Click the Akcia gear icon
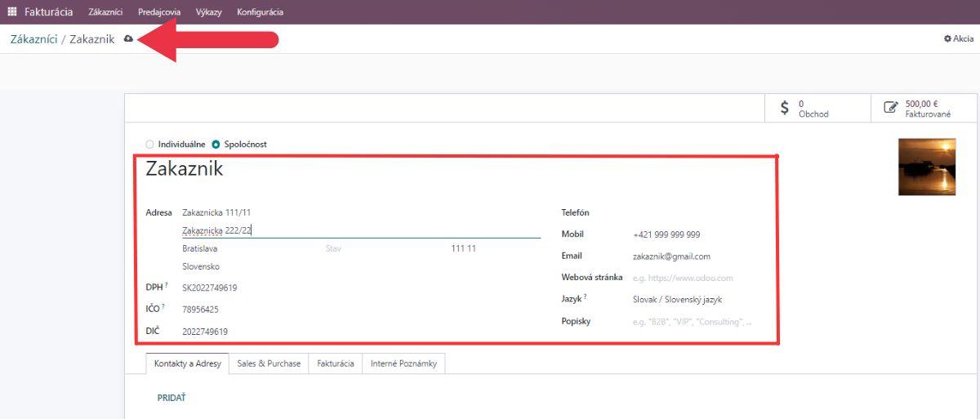The width and height of the screenshot is (980, 419). click(958, 38)
